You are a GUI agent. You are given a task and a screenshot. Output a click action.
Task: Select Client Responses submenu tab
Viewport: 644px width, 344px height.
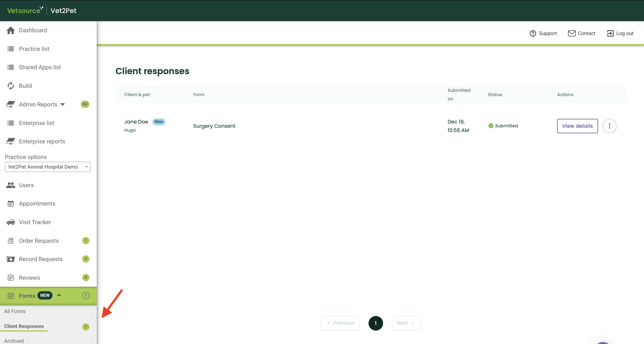click(24, 326)
